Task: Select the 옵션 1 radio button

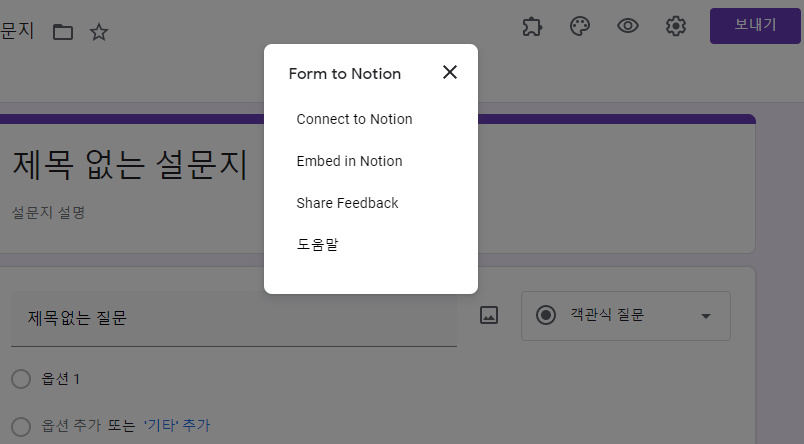Action: click(21, 379)
